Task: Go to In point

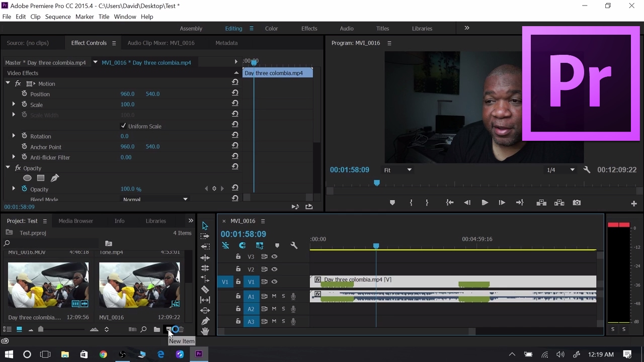Action: (x=450, y=203)
